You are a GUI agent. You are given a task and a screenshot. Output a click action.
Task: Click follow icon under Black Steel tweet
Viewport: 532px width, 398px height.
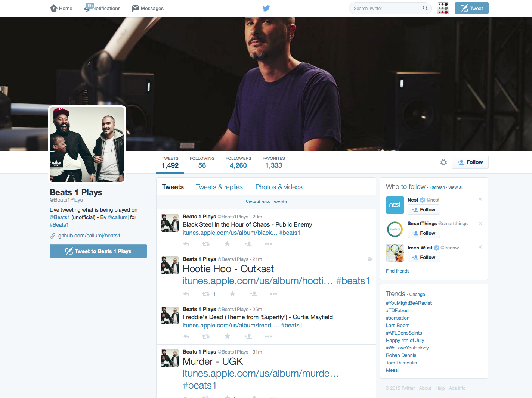click(248, 244)
